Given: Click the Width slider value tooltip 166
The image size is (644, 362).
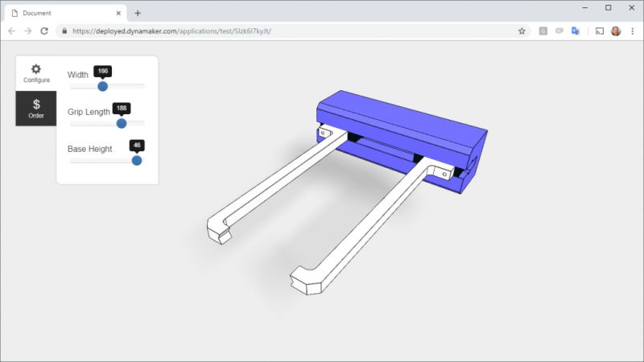Looking at the screenshot, I should point(103,71).
